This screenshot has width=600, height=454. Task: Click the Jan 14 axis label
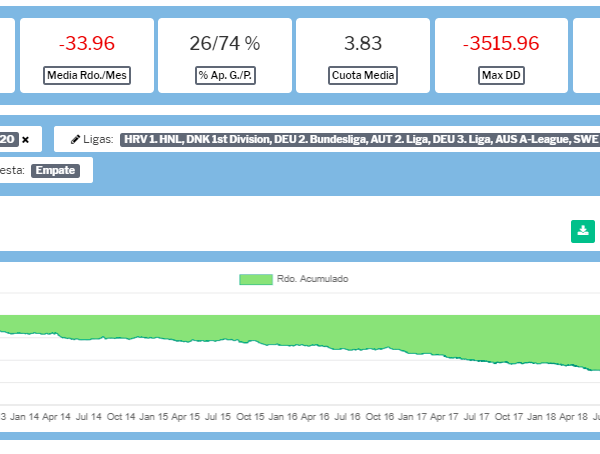pyautogui.click(x=24, y=416)
